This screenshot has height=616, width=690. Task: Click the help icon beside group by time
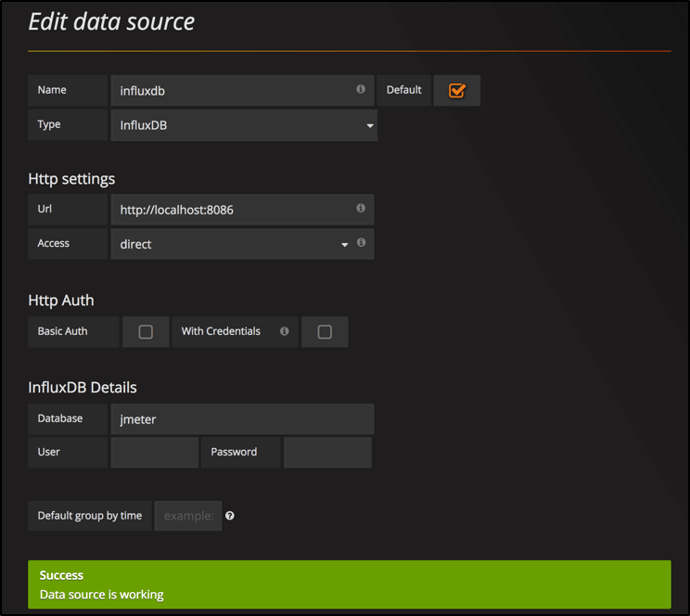tap(230, 516)
